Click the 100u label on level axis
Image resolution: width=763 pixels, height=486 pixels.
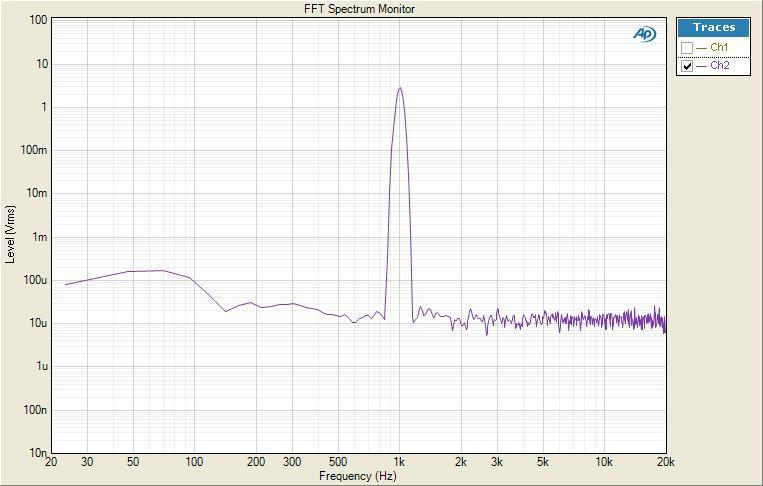tap(36, 280)
